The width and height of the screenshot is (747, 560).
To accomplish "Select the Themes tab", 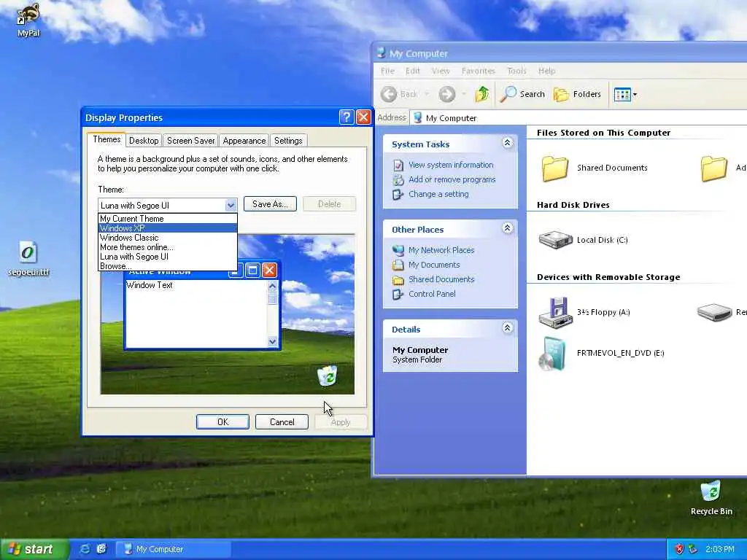I will click(107, 139).
